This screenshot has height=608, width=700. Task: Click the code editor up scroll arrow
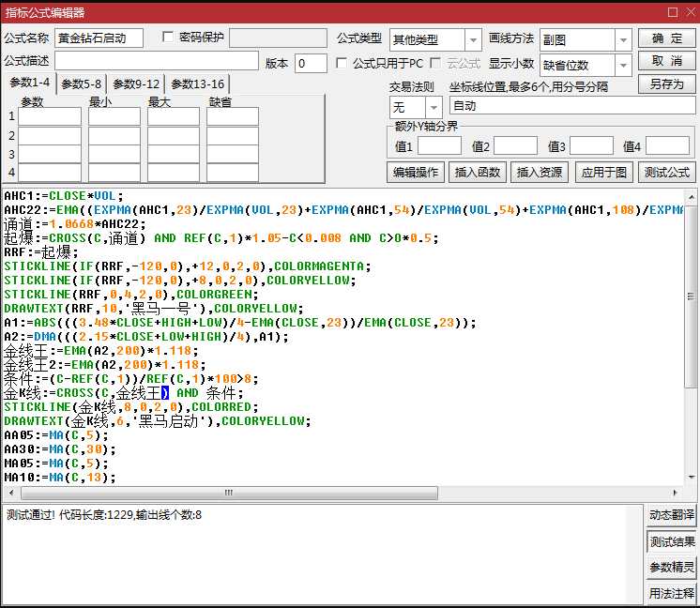tap(691, 197)
